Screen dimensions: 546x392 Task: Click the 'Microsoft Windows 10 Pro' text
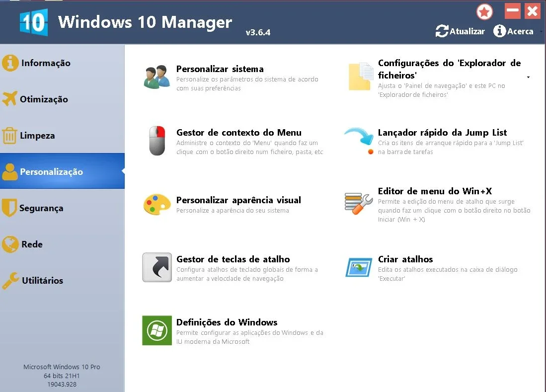(x=62, y=367)
